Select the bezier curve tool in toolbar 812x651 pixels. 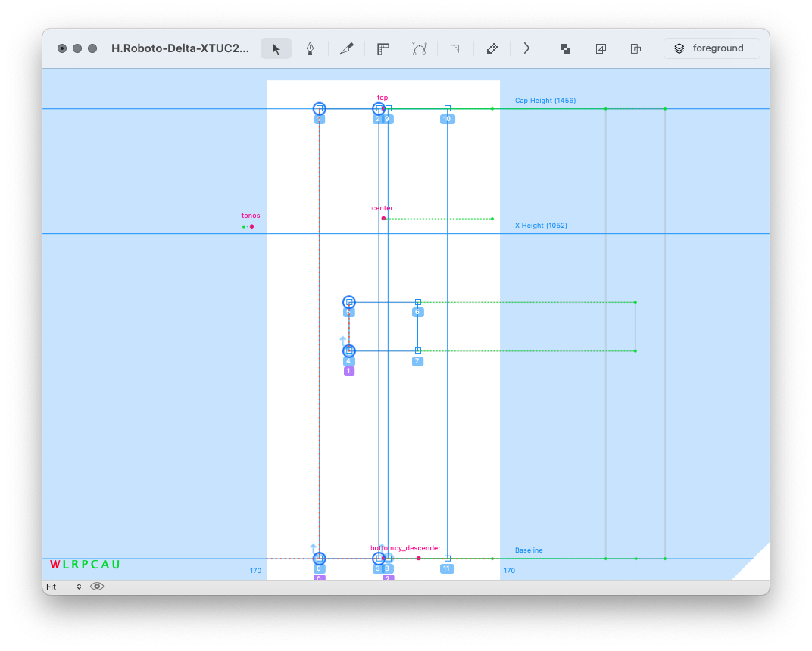coord(419,48)
